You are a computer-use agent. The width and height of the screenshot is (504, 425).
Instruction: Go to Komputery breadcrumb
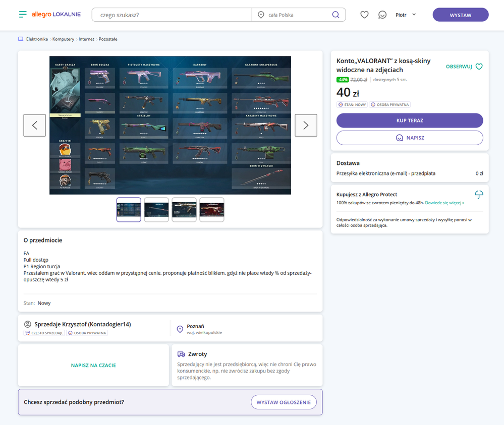pyautogui.click(x=63, y=39)
